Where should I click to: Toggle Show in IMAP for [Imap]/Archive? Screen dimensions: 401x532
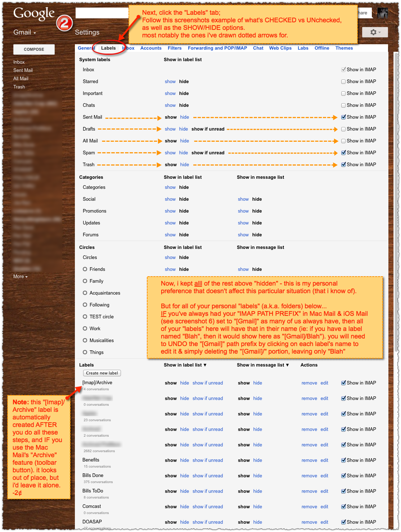(x=343, y=383)
